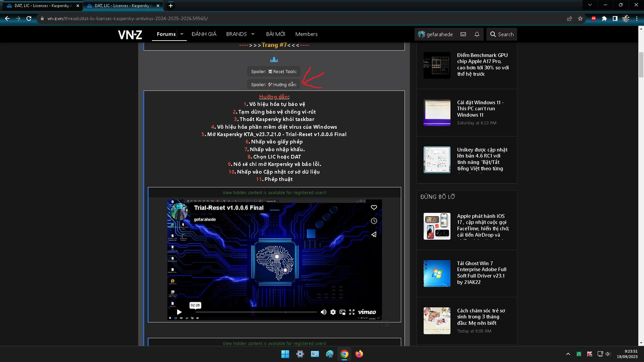Open the BRANDS menu item
This screenshot has height=362, width=644.
click(236, 34)
